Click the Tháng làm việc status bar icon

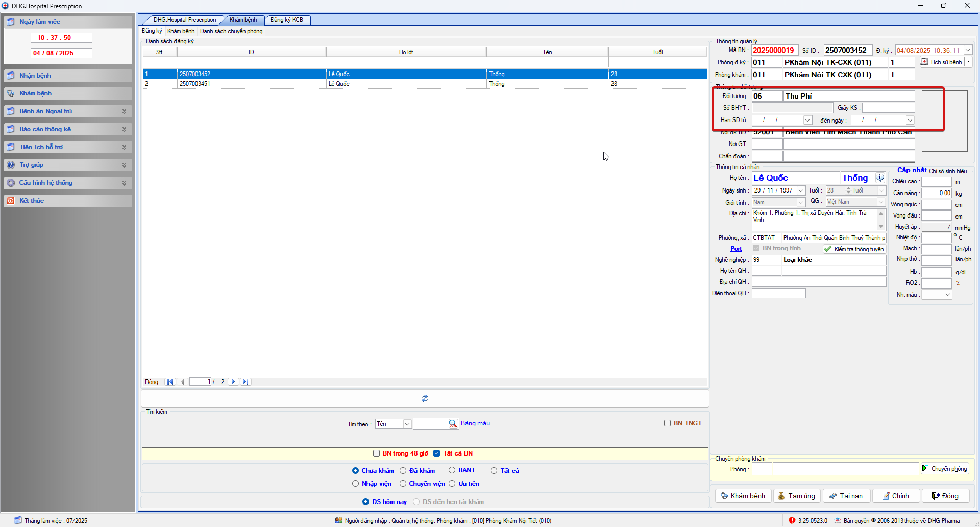(x=18, y=520)
